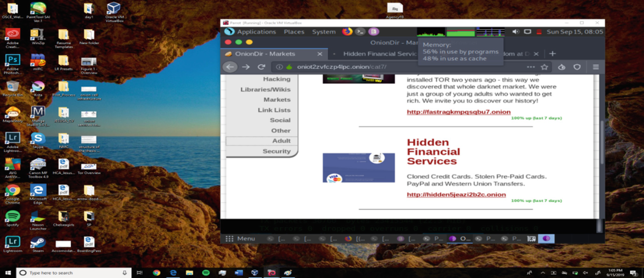Viewport: 644px width, 278px height.
Task: Open the hidden5jeazi2b2c.onion link
Action: click(456, 194)
